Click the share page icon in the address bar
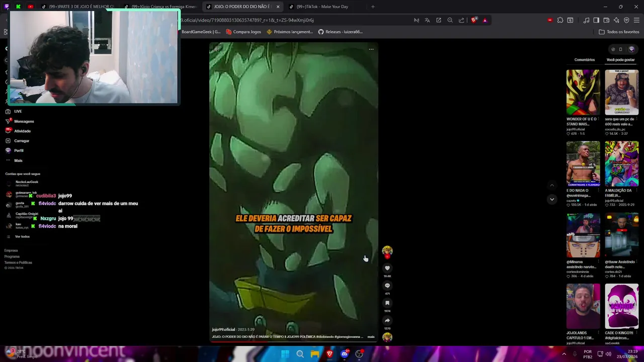The image size is (644, 362). (x=461, y=20)
